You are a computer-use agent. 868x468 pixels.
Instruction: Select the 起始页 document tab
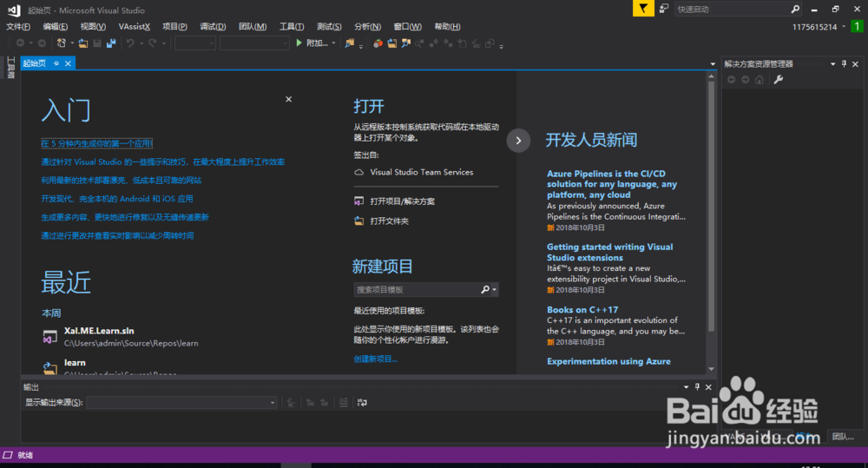(x=35, y=63)
